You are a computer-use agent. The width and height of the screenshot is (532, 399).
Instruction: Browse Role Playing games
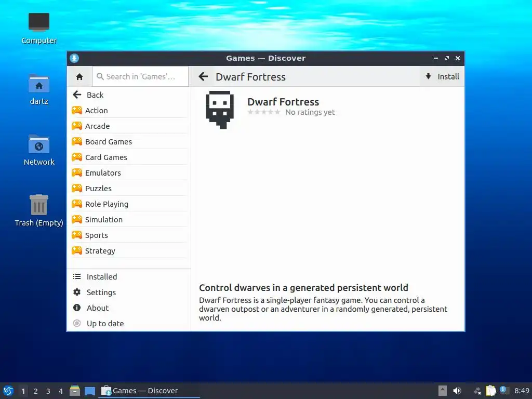point(129,204)
